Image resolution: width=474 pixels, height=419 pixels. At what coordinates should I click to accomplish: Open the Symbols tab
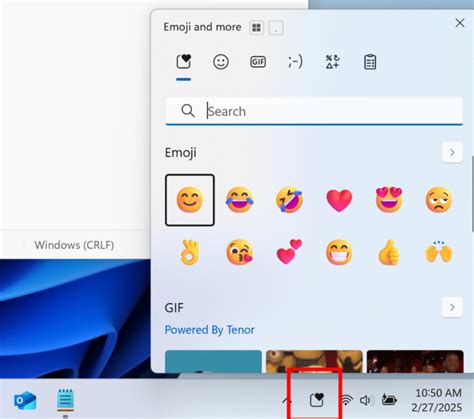click(332, 62)
